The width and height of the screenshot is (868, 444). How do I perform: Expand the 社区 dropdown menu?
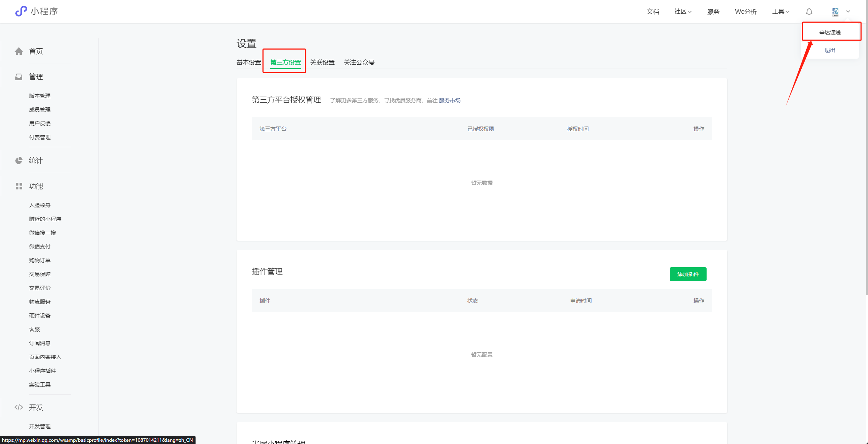[683, 12]
